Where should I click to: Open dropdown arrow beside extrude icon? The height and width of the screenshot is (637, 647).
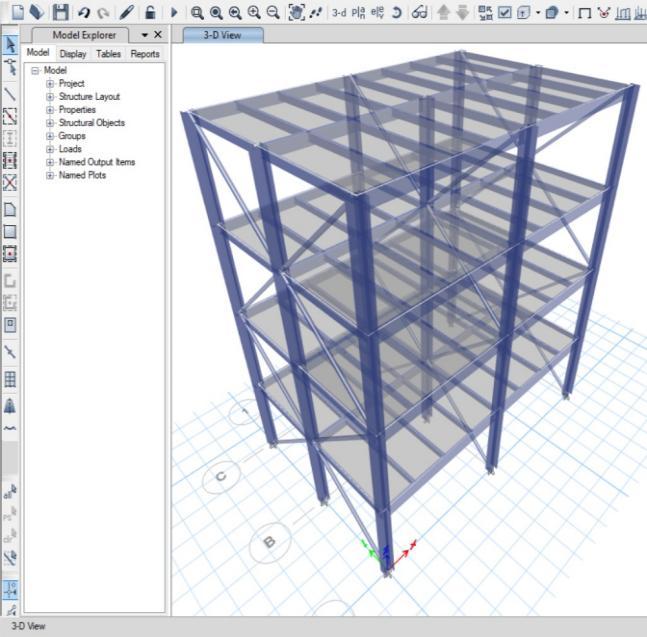click(x=538, y=13)
